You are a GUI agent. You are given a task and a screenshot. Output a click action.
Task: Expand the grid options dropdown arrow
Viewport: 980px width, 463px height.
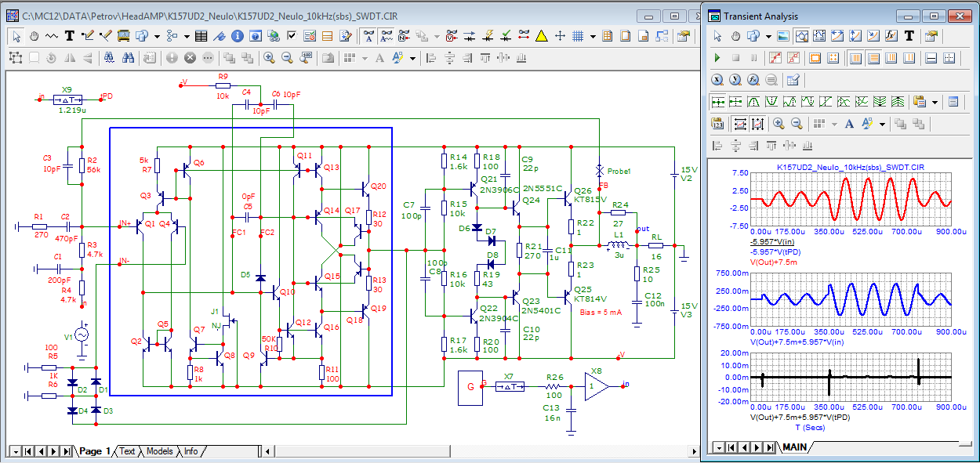(x=593, y=36)
